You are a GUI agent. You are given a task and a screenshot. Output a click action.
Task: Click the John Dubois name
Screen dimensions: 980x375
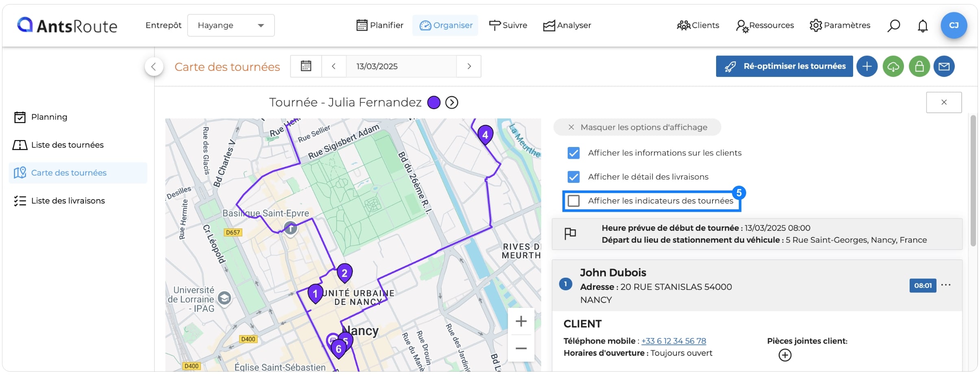pos(613,272)
